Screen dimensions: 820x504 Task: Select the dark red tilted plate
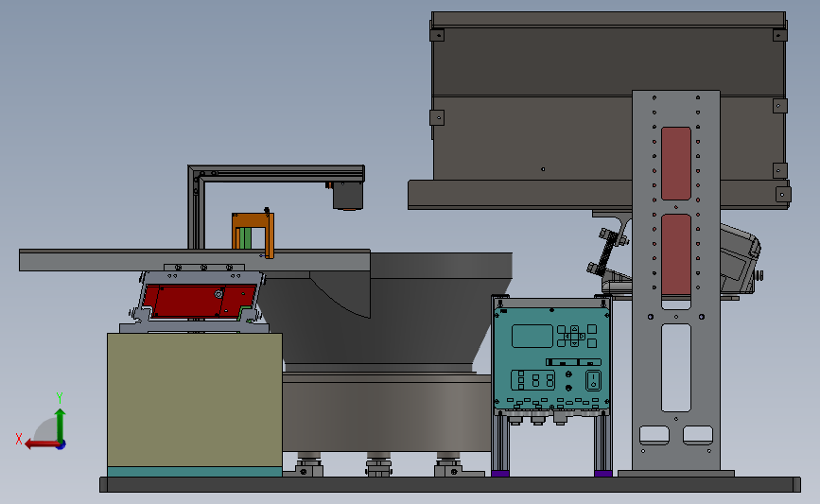pyautogui.click(x=200, y=301)
